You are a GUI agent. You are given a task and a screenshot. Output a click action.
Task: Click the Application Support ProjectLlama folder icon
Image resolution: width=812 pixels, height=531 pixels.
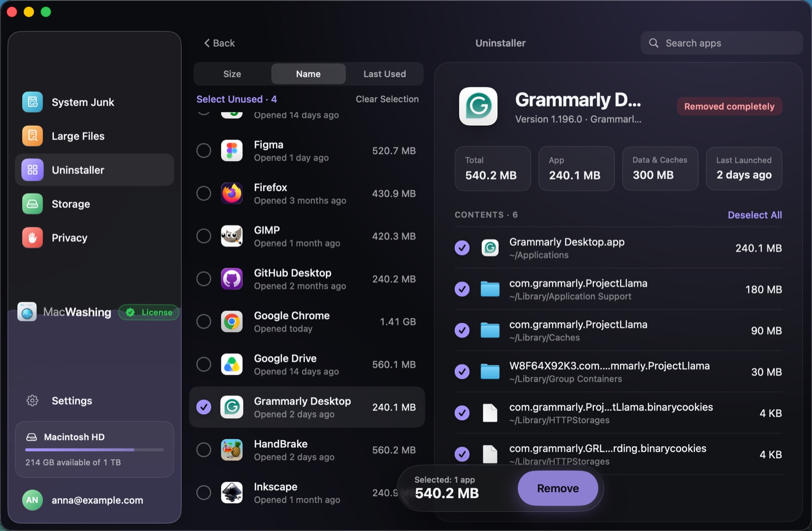tap(490, 289)
